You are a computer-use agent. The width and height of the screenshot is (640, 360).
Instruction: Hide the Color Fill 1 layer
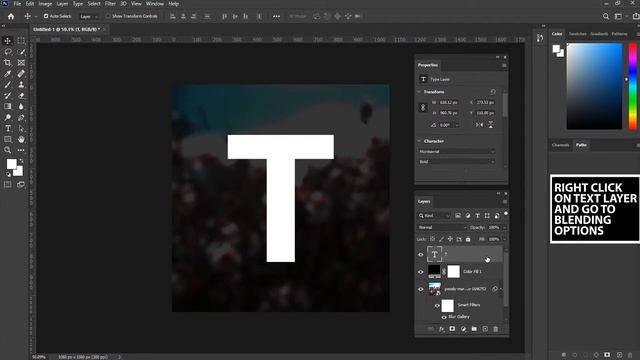click(x=420, y=271)
